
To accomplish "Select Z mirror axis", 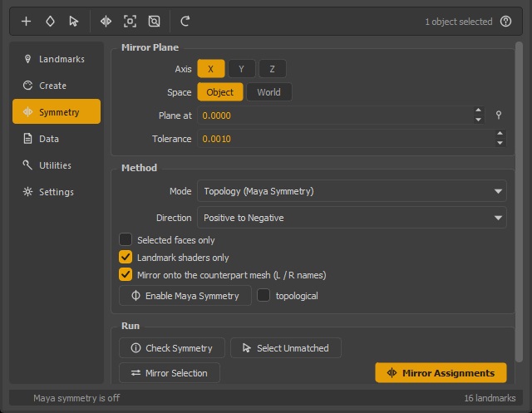I will (272, 69).
